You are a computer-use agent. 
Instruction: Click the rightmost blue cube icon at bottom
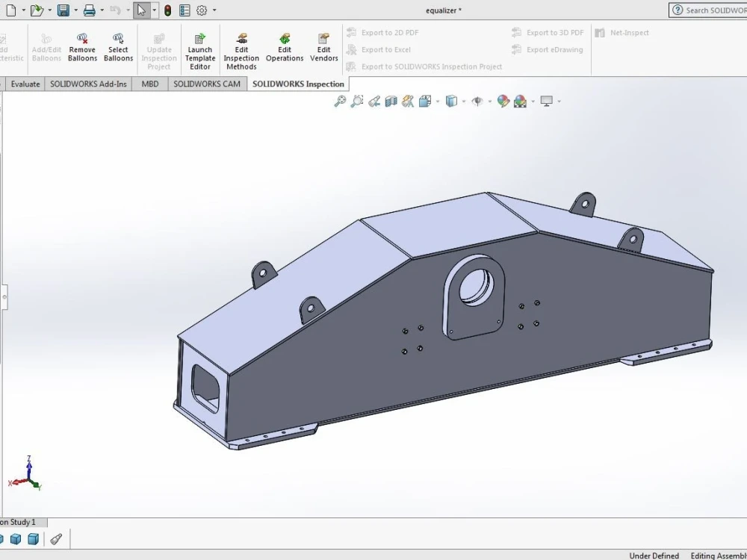click(33, 539)
